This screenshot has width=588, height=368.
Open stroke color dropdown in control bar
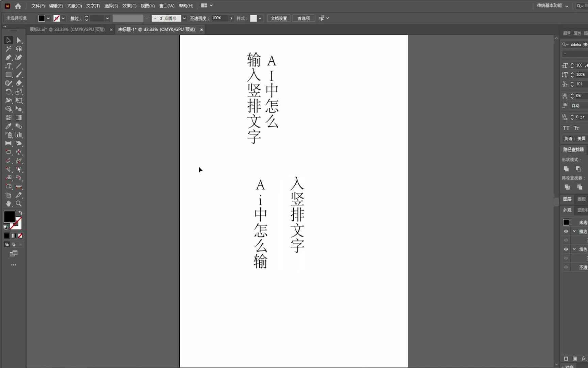(63, 18)
